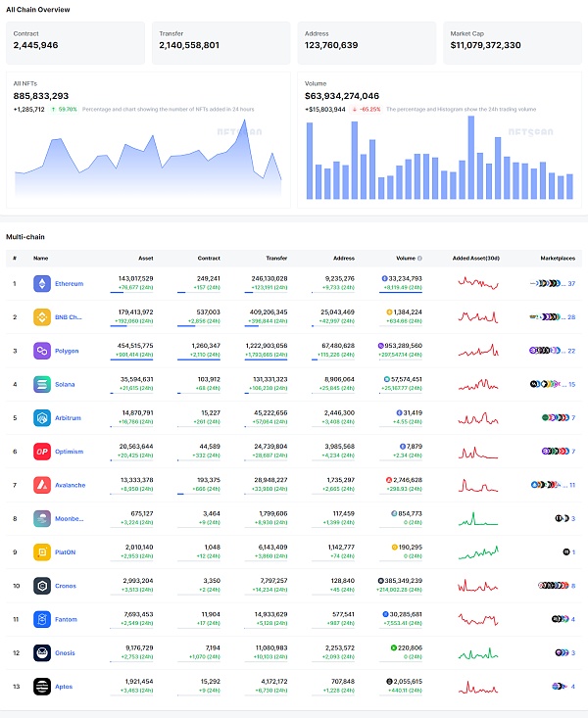
Task: Click the green up arrow by 59.70%
Action: tap(53, 110)
